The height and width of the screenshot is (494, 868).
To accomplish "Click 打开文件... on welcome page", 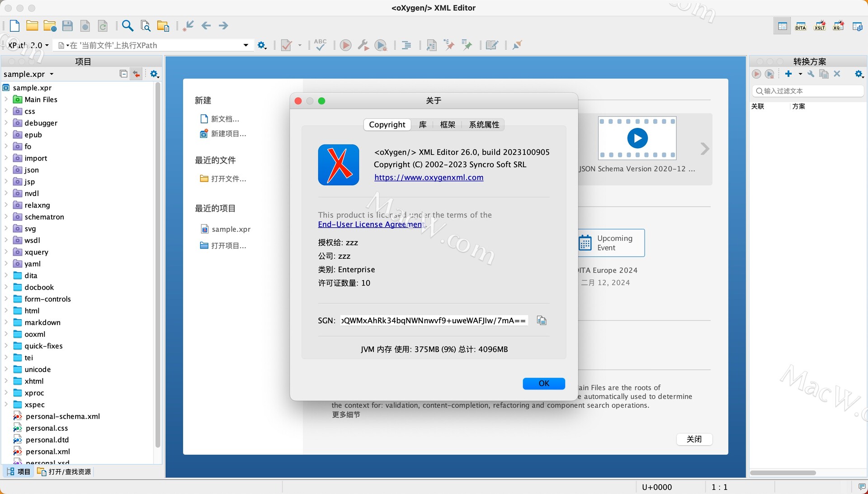I will pyautogui.click(x=223, y=179).
